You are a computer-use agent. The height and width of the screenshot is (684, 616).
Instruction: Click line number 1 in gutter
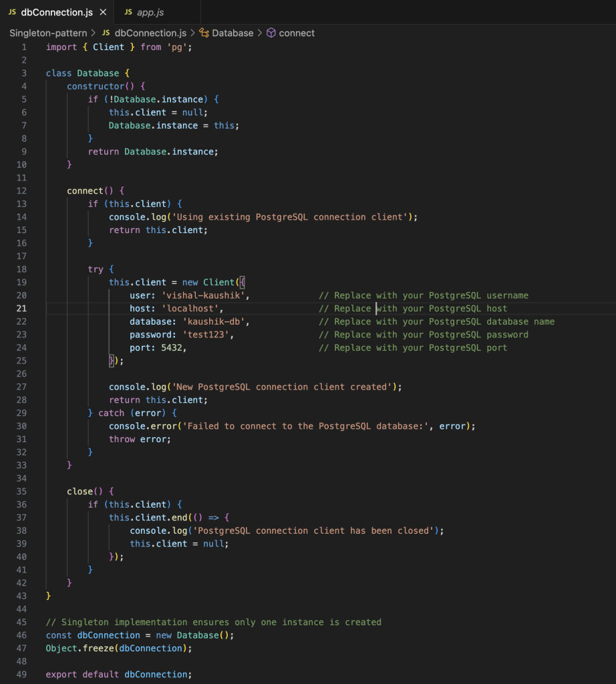tap(24, 47)
